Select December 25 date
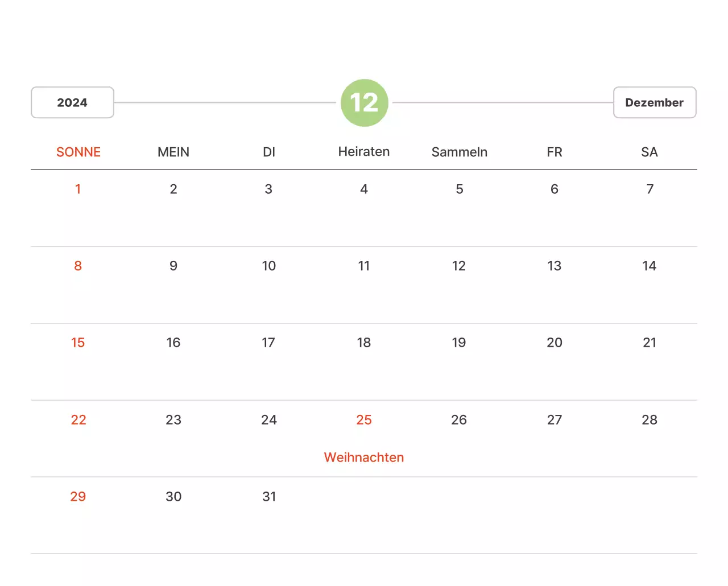 click(x=364, y=420)
